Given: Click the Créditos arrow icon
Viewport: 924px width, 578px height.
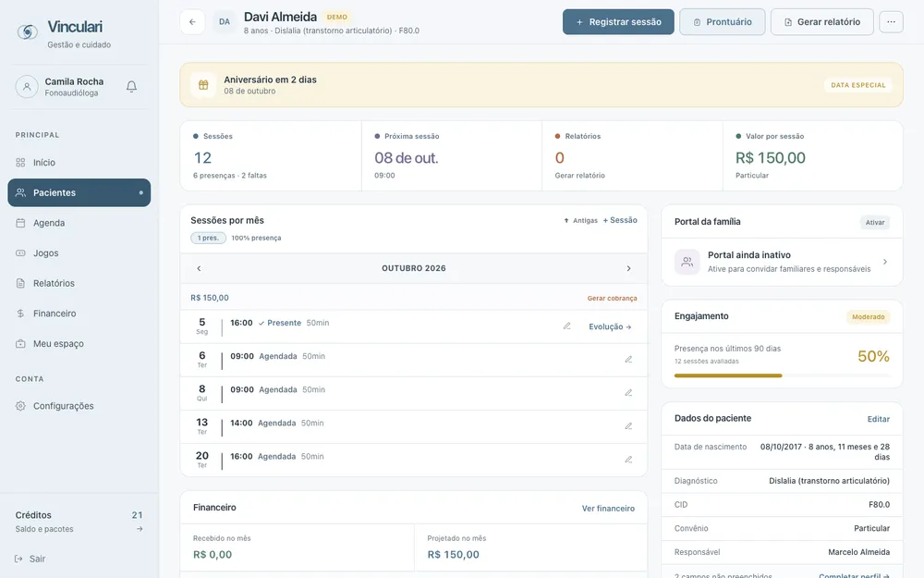Looking at the screenshot, I should coord(140,529).
